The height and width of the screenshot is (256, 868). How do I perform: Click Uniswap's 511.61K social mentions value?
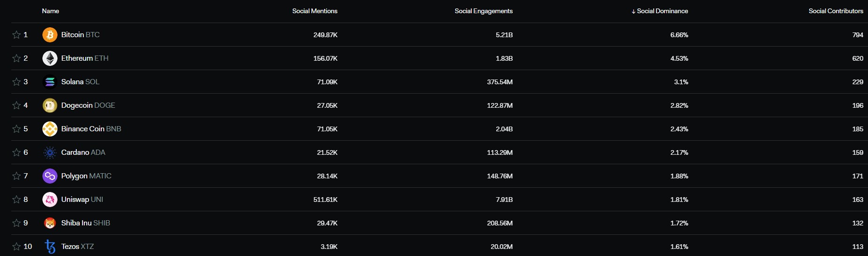tap(325, 200)
